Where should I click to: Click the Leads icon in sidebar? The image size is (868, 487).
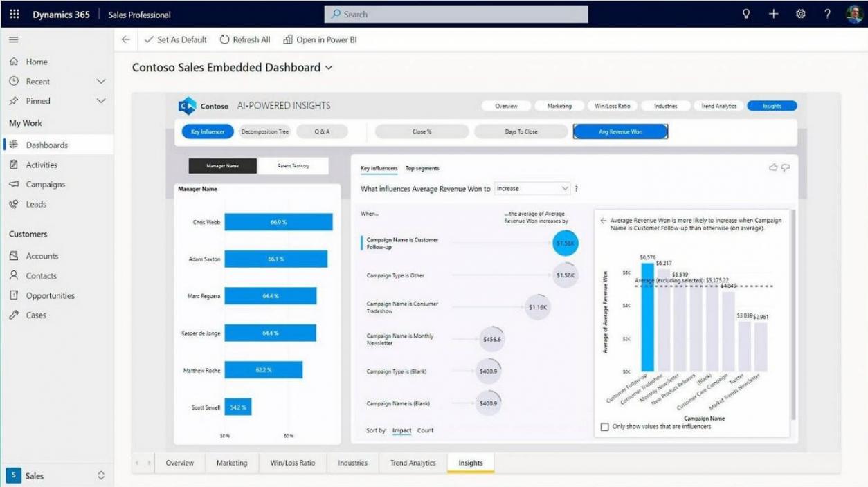14,204
